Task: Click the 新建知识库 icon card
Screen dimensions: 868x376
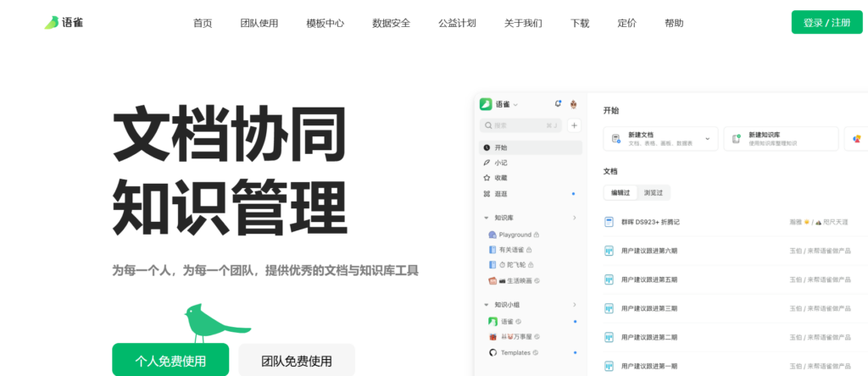Action: (x=736, y=139)
